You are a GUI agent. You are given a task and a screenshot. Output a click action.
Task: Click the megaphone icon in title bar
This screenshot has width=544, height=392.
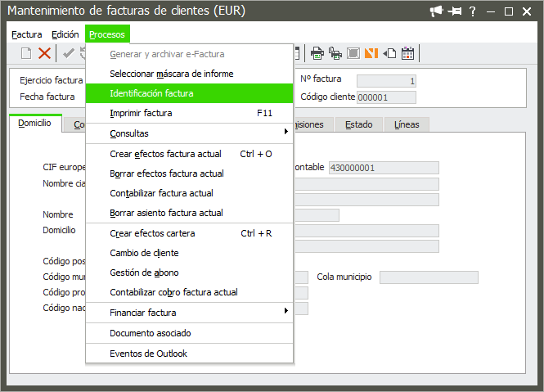tap(436, 11)
